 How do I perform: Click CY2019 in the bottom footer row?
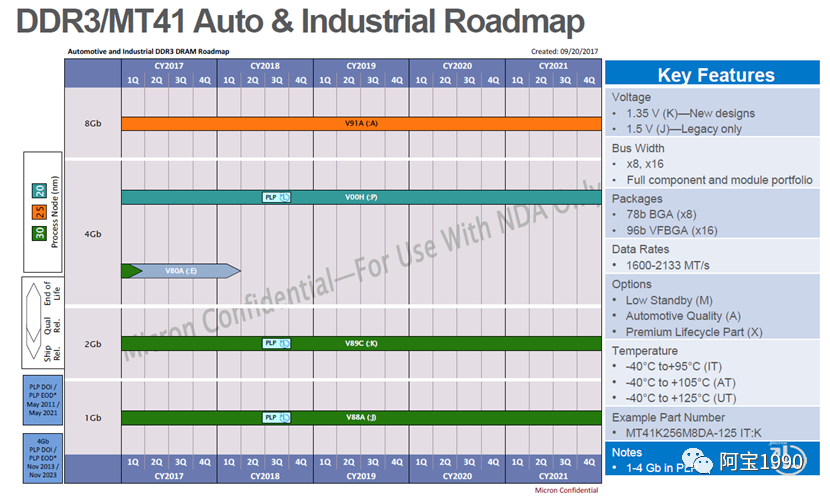click(361, 476)
